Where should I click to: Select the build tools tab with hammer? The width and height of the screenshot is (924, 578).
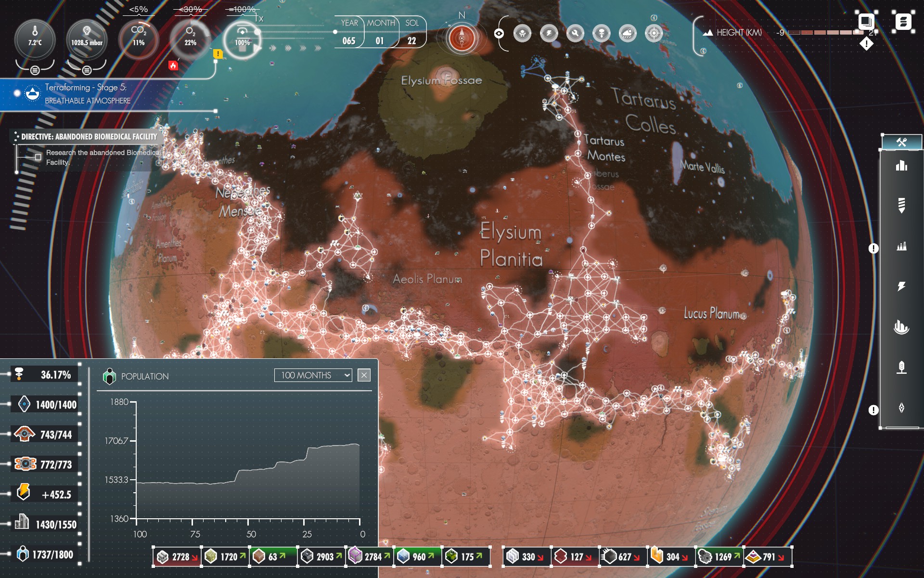click(x=901, y=142)
